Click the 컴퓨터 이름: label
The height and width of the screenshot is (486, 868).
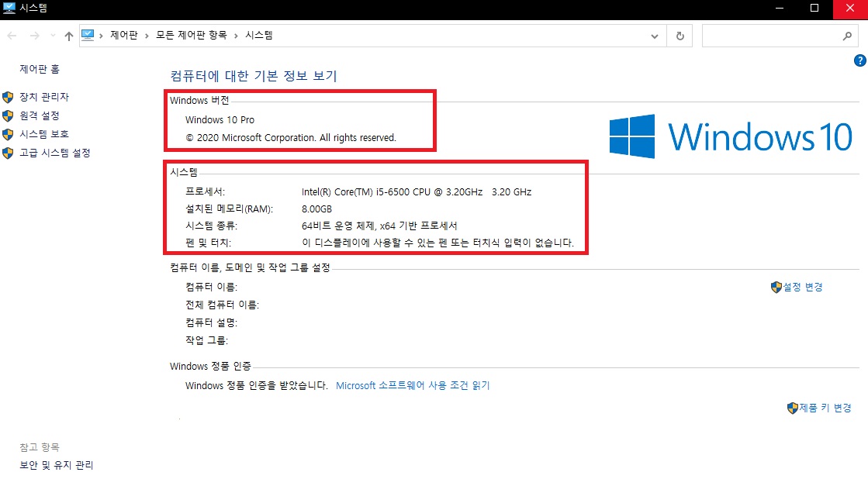[211, 287]
